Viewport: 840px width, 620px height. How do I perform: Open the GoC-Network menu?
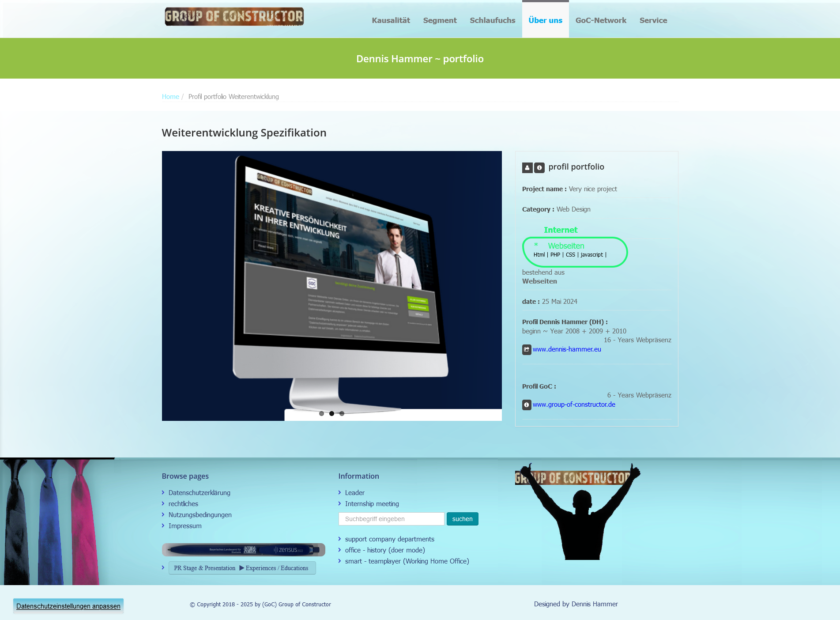600,20
